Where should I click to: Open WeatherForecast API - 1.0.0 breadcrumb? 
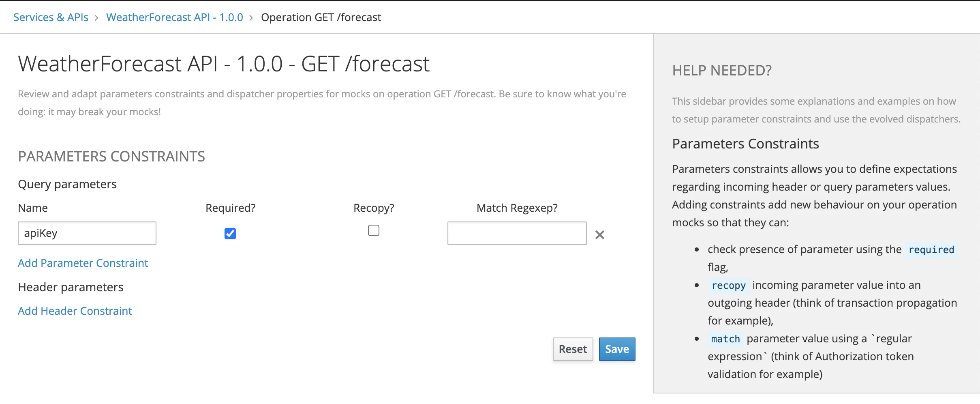174,17
